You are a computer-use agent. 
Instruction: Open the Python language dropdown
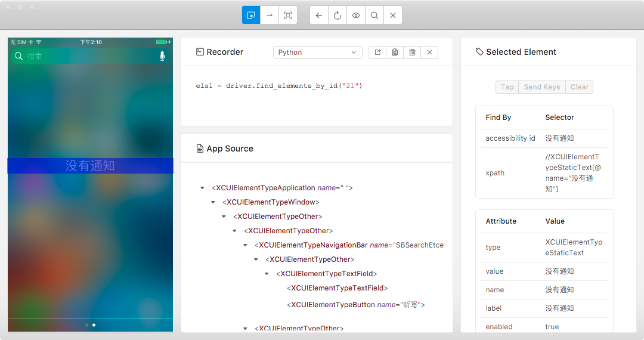[x=317, y=52]
